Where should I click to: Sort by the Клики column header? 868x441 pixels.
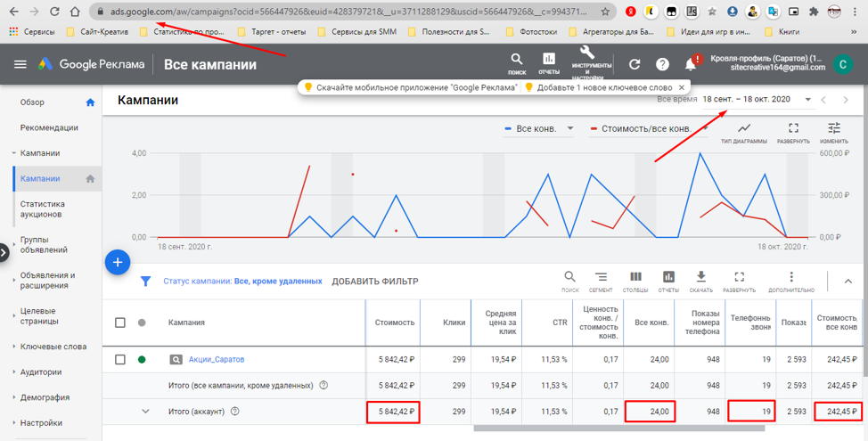point(454,322)
